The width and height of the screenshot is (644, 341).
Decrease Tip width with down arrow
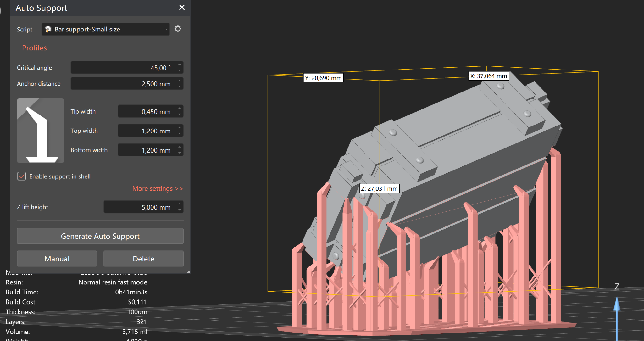[180, 114]
